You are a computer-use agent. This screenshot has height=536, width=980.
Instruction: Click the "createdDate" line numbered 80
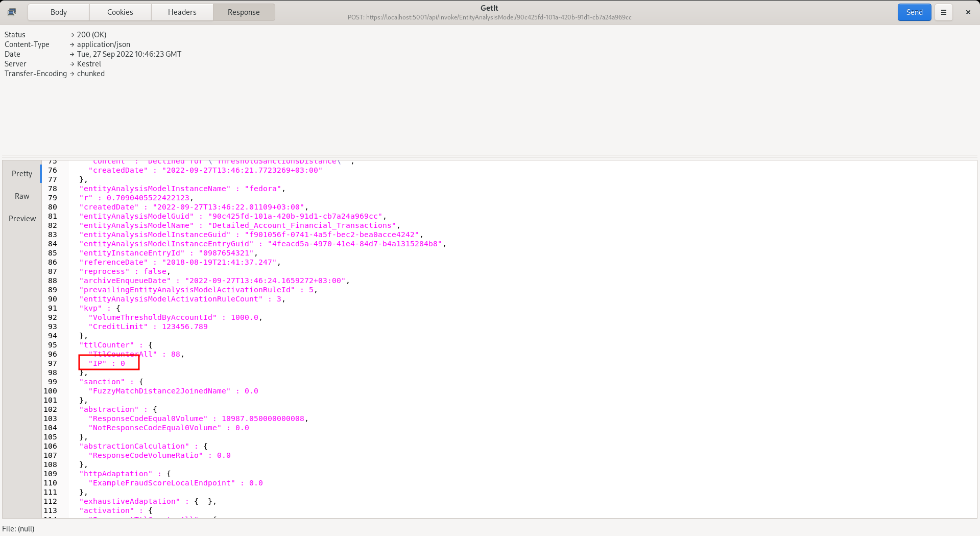tap(194, 207)
